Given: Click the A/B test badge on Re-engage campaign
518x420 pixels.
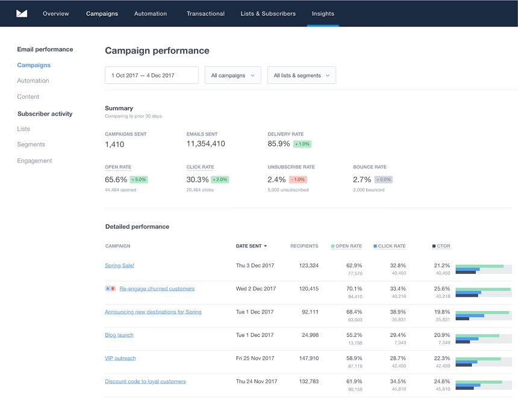Looking at the screenshot, I should 109,289.
